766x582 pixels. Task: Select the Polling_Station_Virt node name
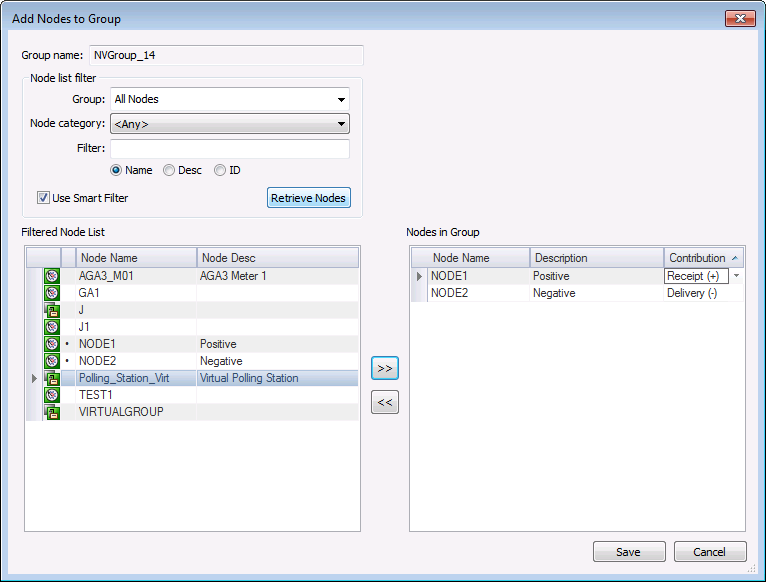124,378
